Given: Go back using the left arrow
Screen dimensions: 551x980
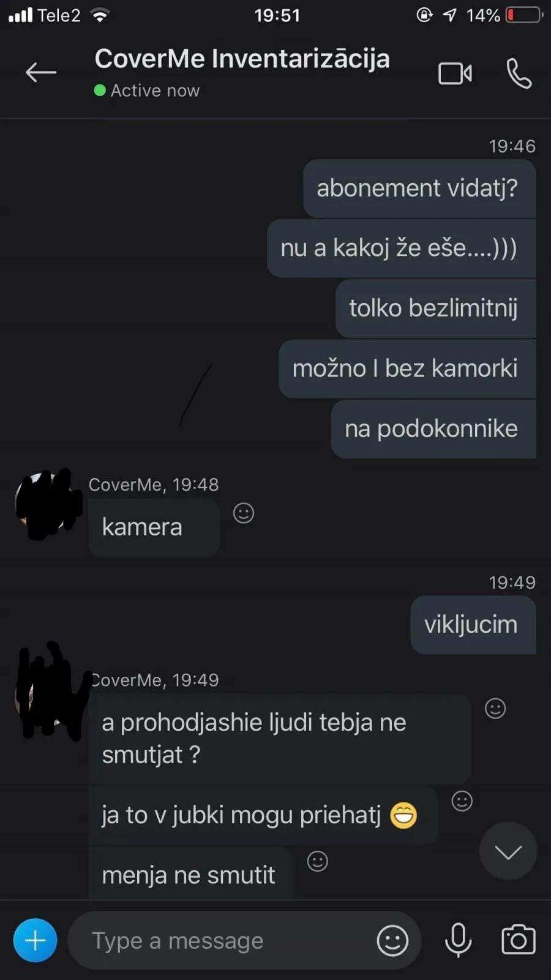Looking at the screenshot, I should [x=41, y=72].
